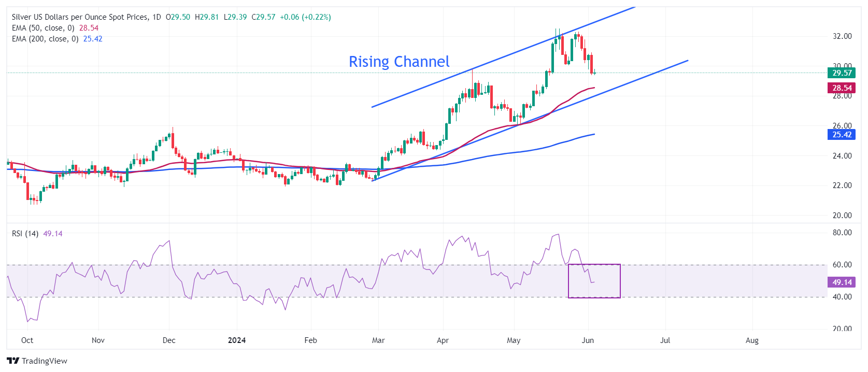Click the RSI (14) indicator legend
Viewport: 868px width, 372px height.
click(25, 234)
